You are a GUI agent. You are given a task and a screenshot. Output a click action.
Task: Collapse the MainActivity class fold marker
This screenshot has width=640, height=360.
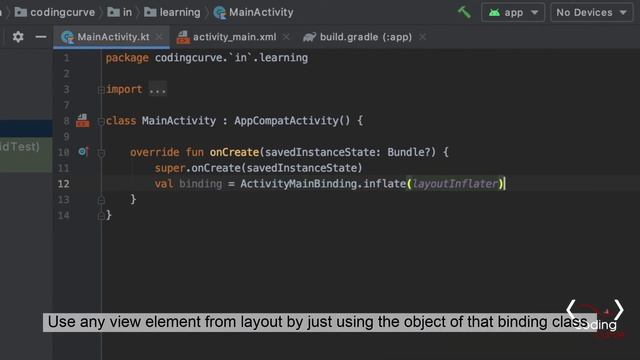[x=101, y=121]
